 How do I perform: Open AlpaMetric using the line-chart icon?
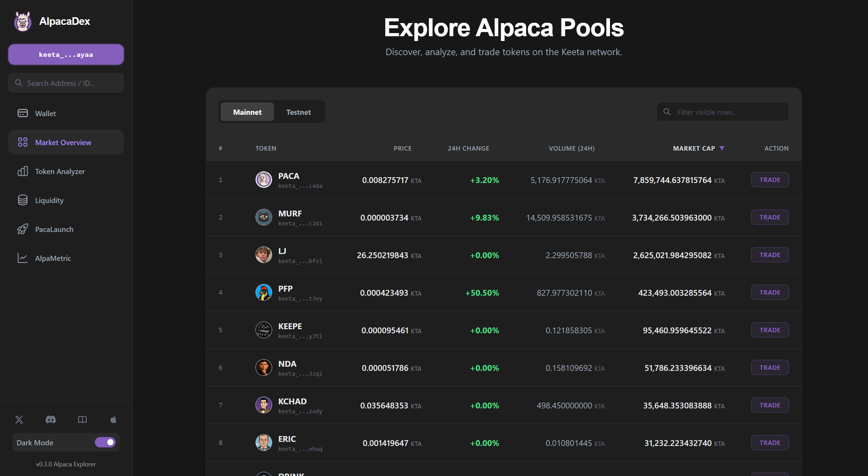pos(22,258)
